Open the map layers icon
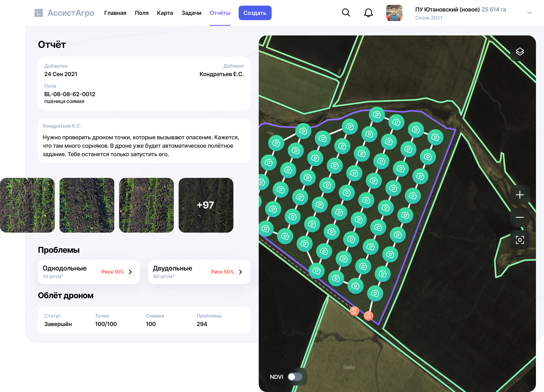The image size is (544, 392). click(x=519, y=52)
